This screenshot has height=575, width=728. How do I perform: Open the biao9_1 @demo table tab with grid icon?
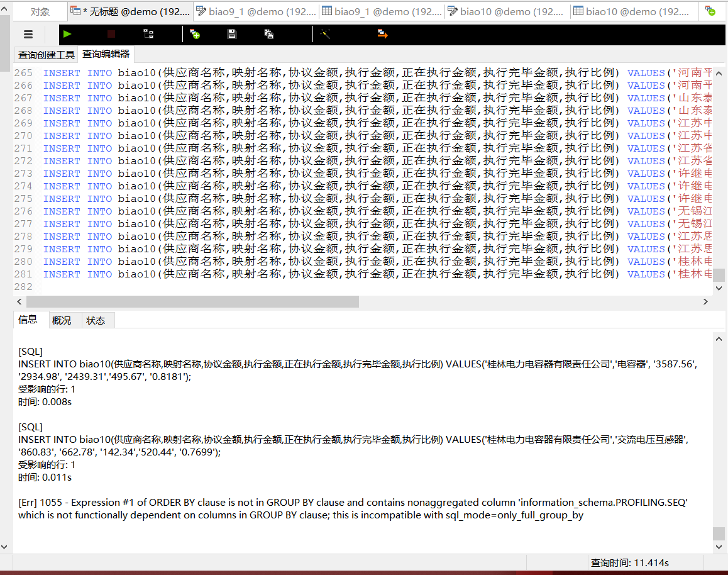(x=382, y=11)
